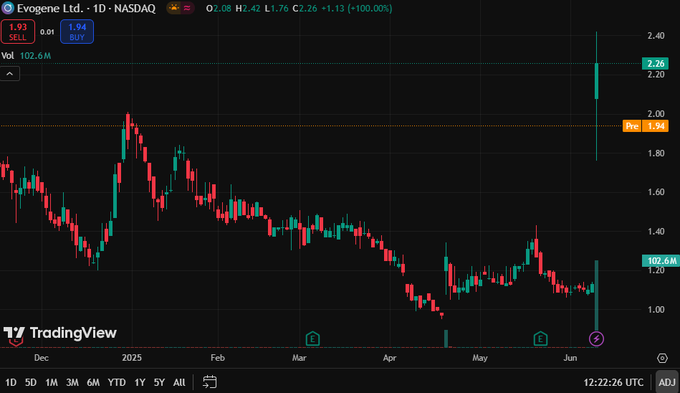Select the 1M time range

click(x=52, y=382)
